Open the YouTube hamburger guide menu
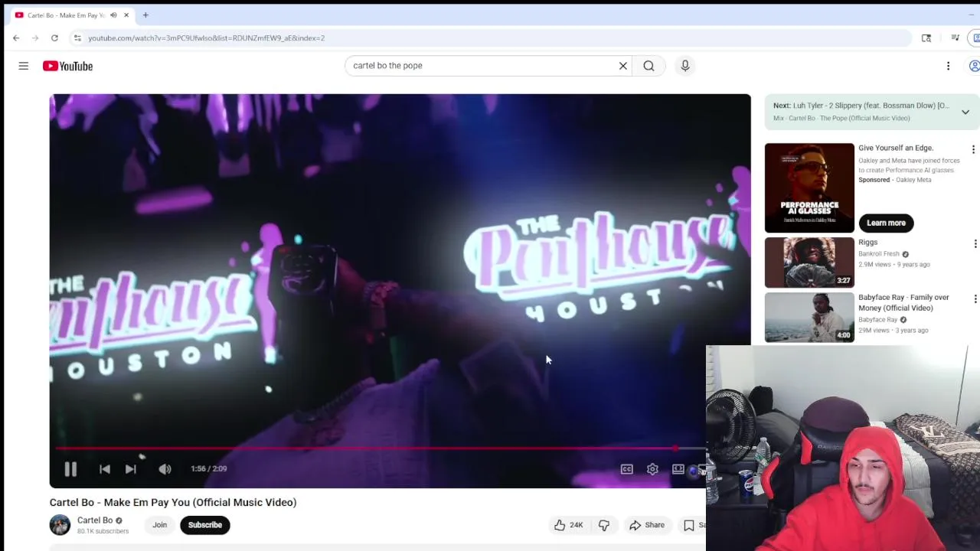Image resolution: width=980 pixels, height=551 pixels. 24,66
